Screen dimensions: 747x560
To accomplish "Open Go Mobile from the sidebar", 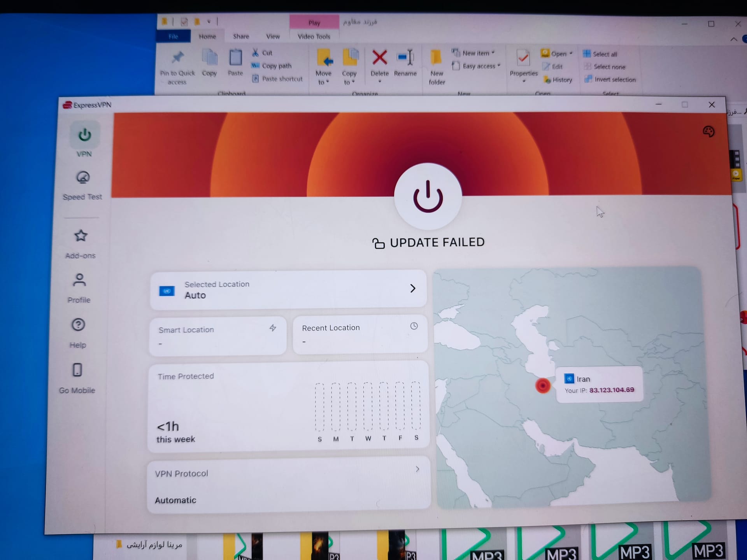I will coord(77,378).
